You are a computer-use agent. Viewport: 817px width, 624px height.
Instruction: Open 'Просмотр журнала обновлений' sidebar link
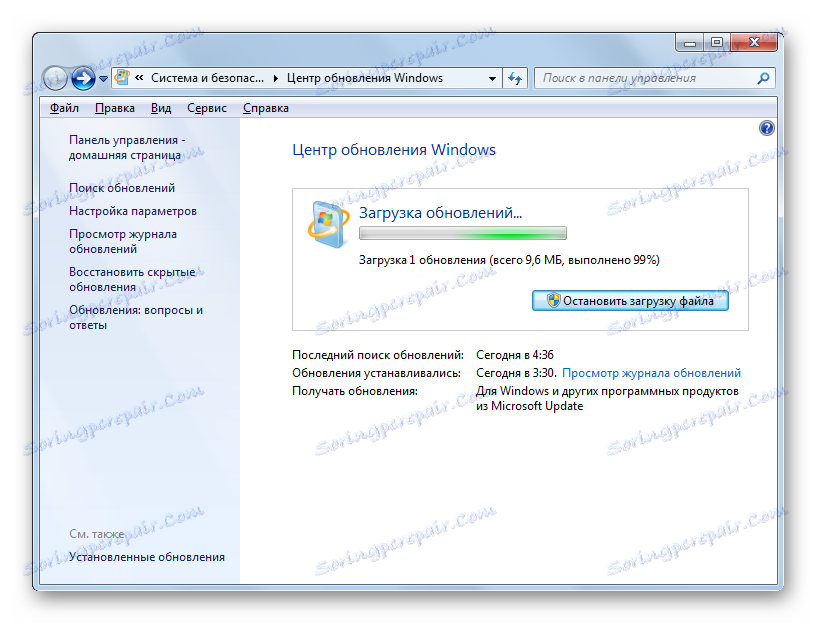(x=123, y=241)
